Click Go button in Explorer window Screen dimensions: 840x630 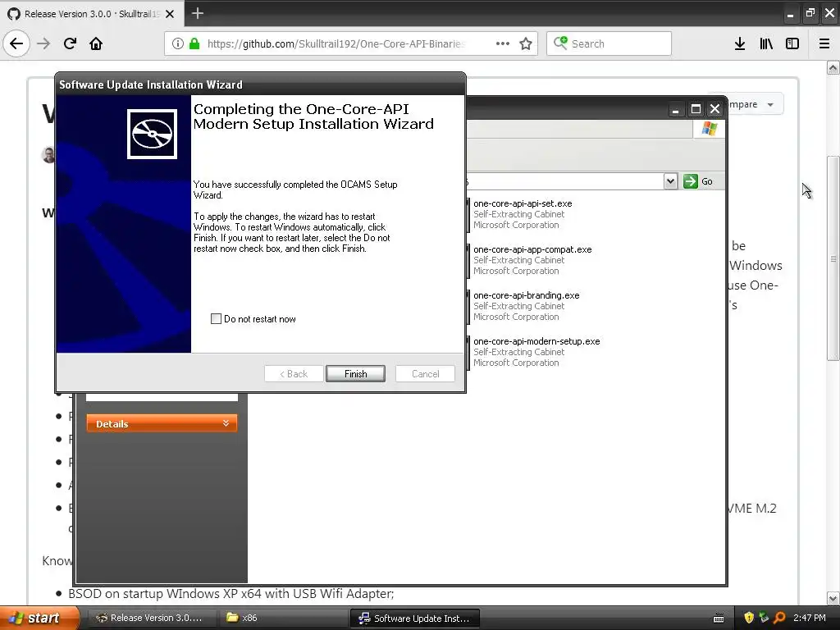pos(699,181)
